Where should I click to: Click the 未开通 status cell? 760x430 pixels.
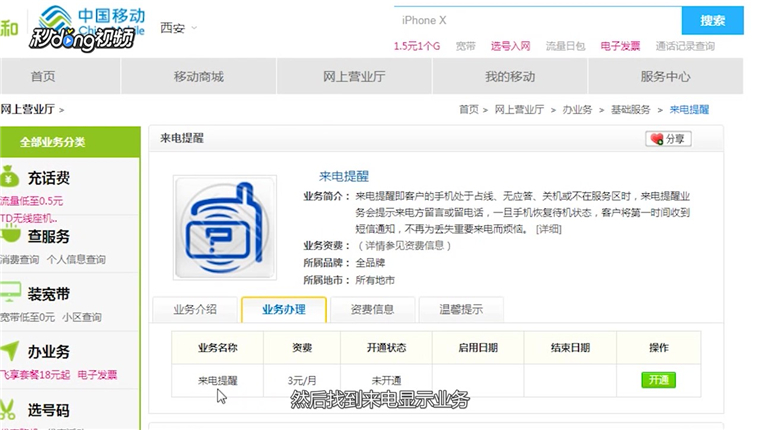click(x=386, y=381)
